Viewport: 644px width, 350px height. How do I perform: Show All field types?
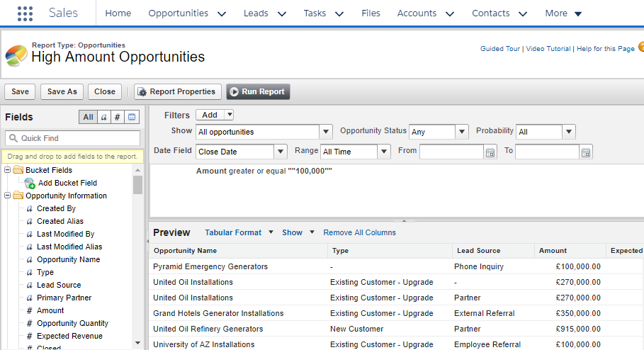[x=89, y=117]
